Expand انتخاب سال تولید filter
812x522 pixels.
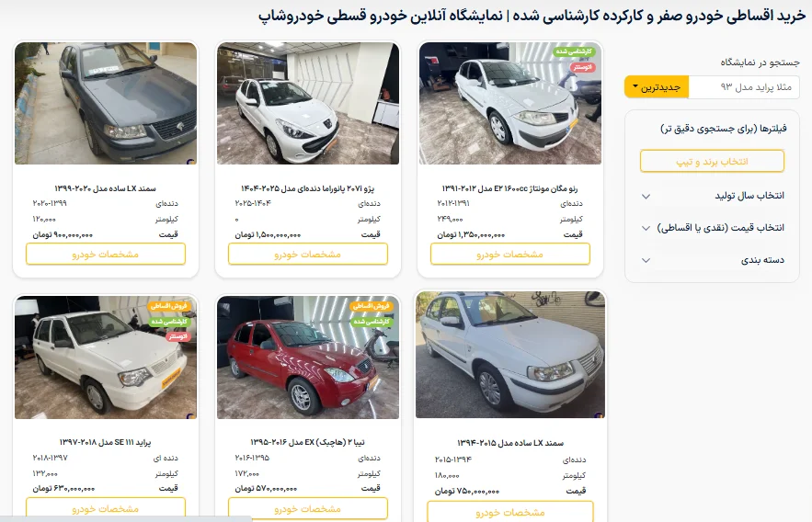pyautogui.click(x=712, y=196)
